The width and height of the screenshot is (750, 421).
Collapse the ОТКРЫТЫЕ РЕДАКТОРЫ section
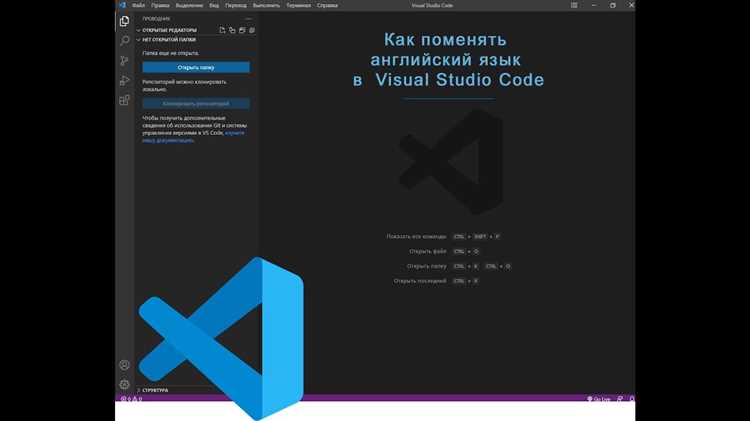tap(167, 30)
